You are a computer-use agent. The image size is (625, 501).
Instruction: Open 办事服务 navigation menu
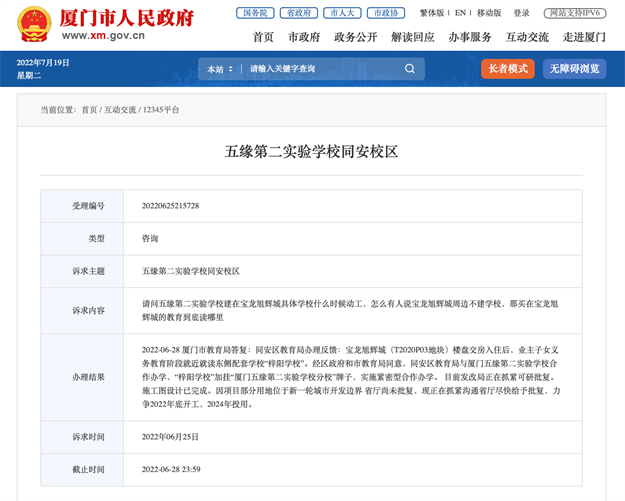[470, 37]
